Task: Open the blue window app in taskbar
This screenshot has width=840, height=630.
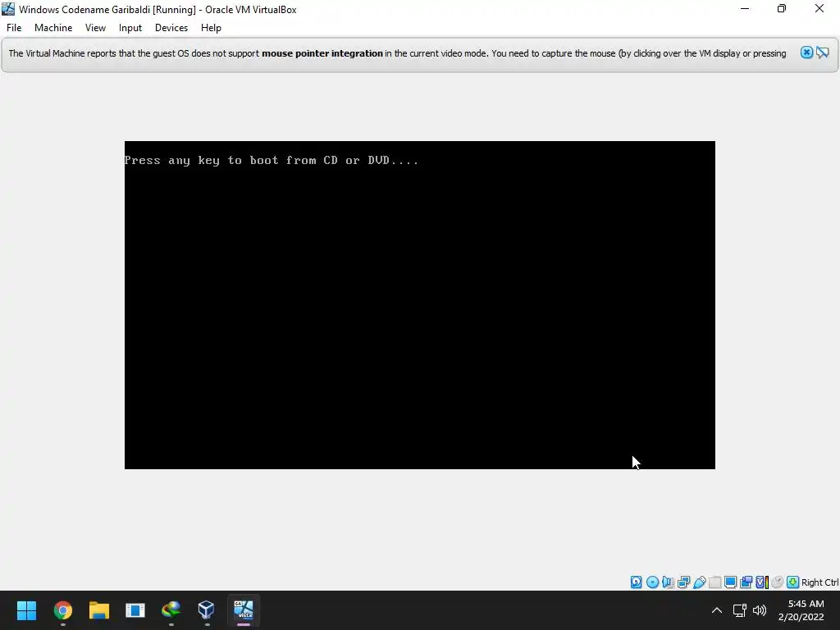Action: click(x=135, y=610)
